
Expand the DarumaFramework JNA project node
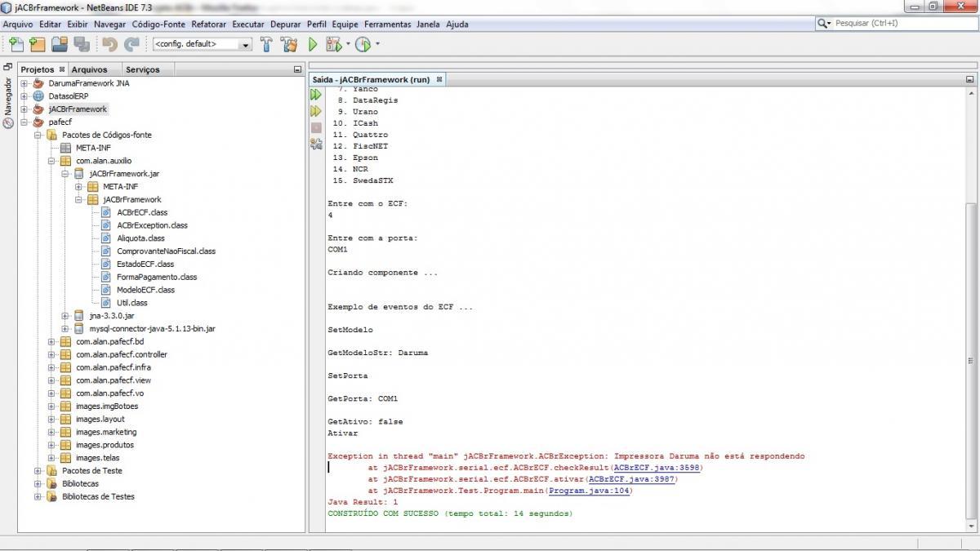(x=24, y=83)
